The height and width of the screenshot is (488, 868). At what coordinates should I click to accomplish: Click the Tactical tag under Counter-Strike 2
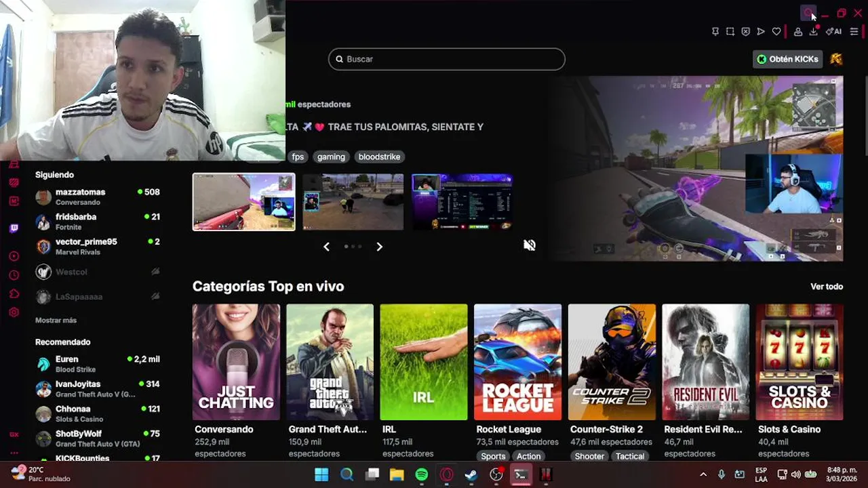630,456
